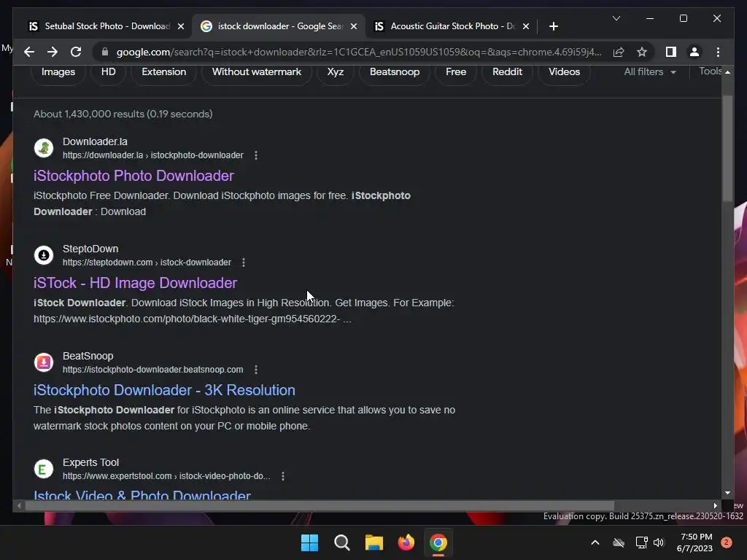
Task: Open the tab search chevron
Action: [x=616, y=18]
